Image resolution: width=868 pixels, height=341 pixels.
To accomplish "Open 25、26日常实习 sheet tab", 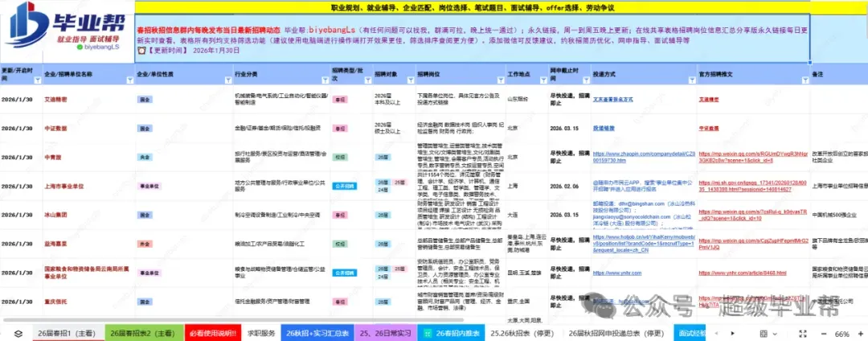I will [385, 334].
